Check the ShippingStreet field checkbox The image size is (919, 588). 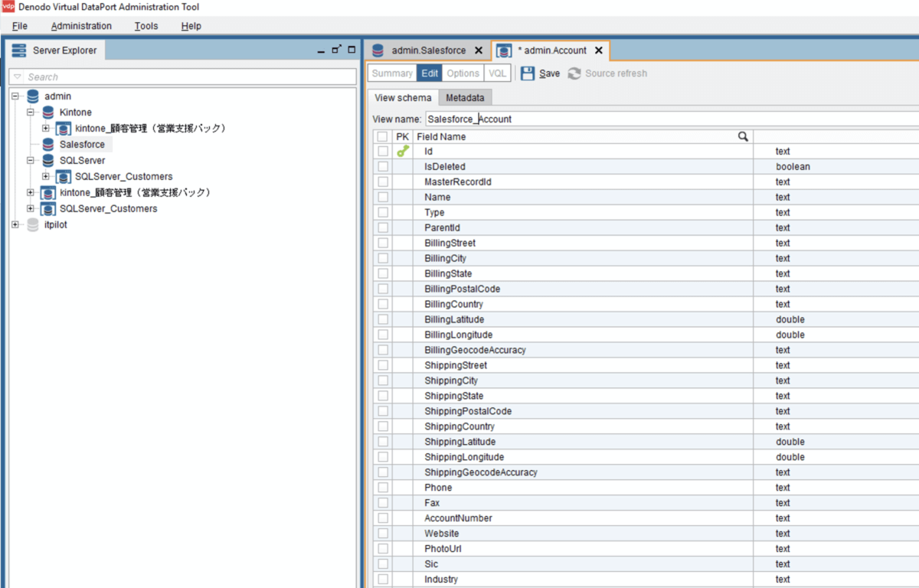pos(382,365)
